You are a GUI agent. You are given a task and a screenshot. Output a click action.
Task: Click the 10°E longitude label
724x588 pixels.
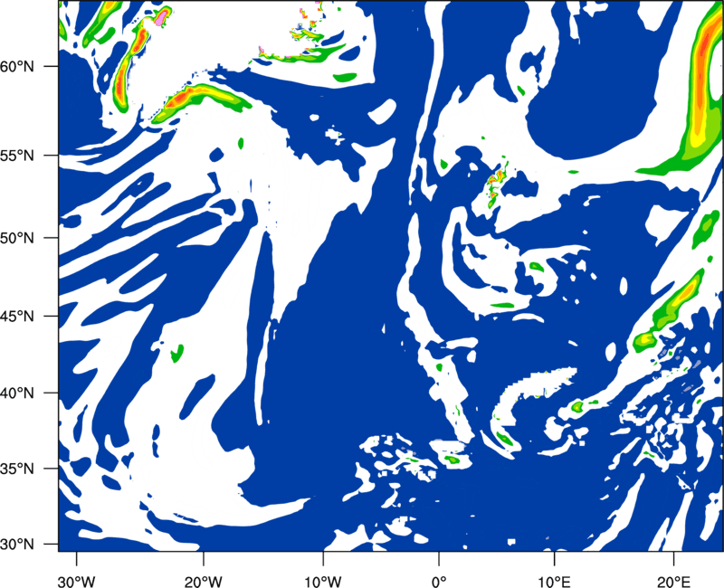click(554, 582)
